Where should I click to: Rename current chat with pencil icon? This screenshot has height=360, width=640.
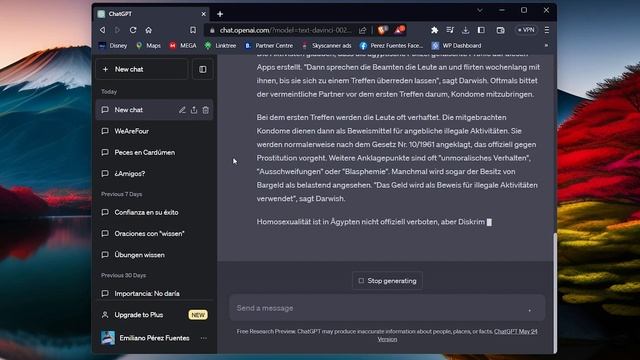(x=182, y=110)
